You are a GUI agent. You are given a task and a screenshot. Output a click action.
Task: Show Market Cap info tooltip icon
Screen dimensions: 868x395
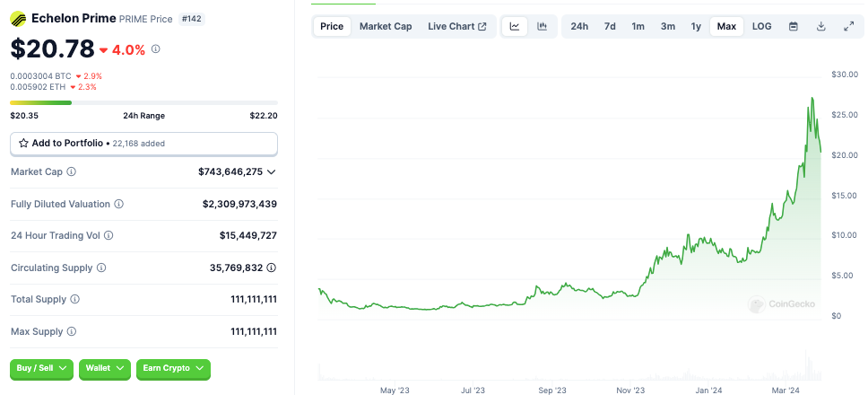pyautogui.click(x=72, y=171)
